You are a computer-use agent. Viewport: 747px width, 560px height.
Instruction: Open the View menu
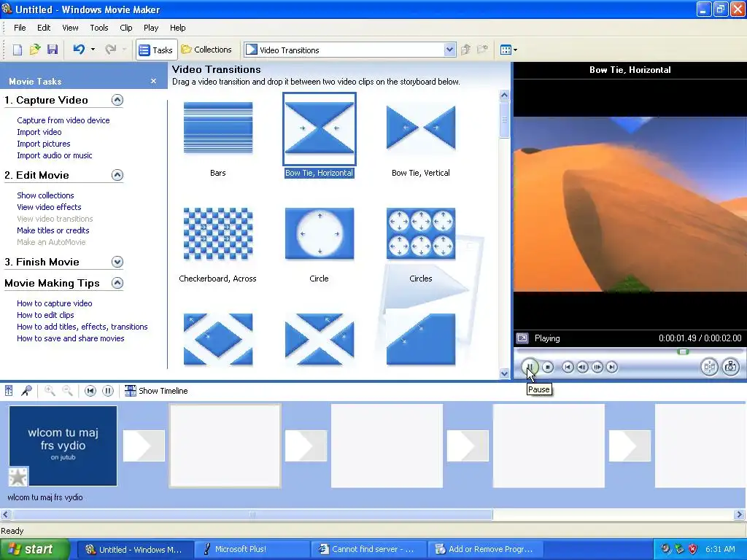coord(70,28)
